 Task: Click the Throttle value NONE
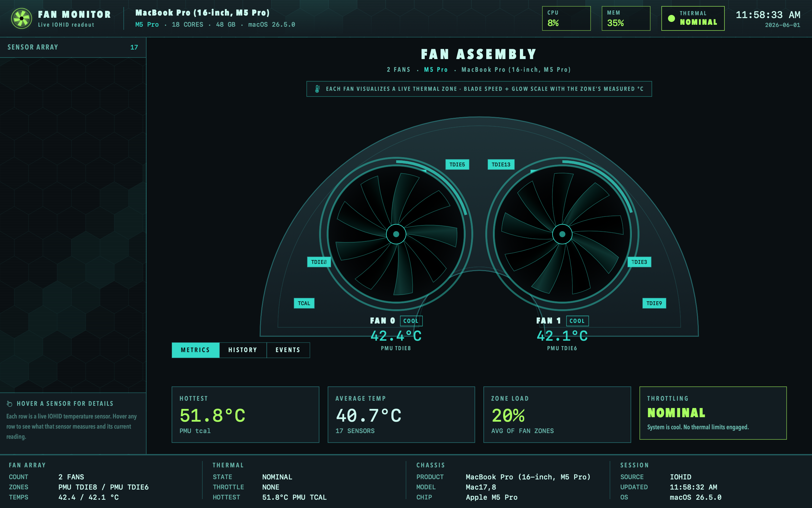[271, 487]
